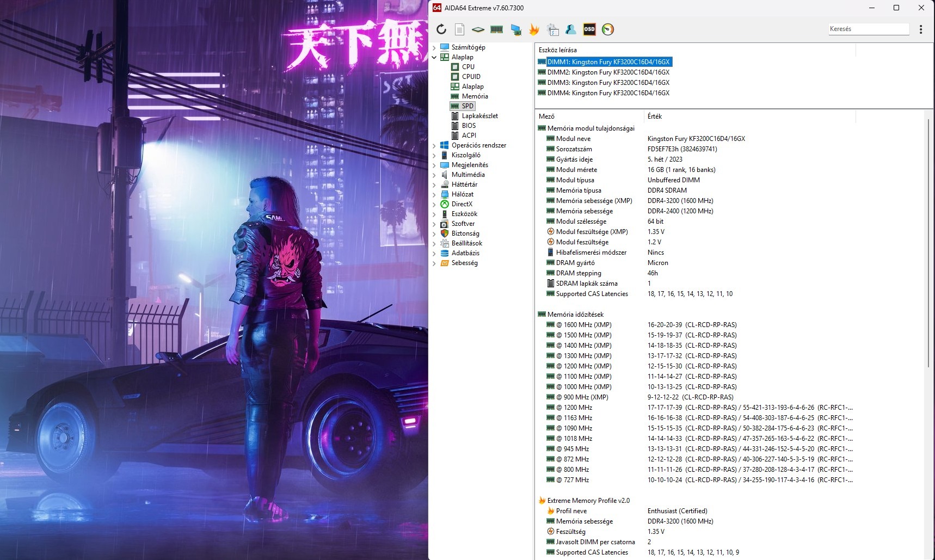Click the Adatbázis database icon
The image size is (935, 560).
444,253
